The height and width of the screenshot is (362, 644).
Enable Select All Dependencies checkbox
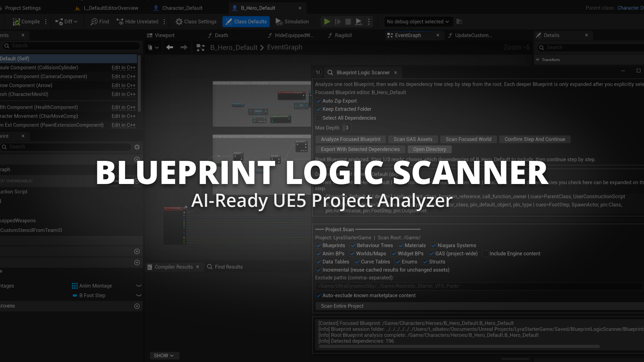[318, 118]
